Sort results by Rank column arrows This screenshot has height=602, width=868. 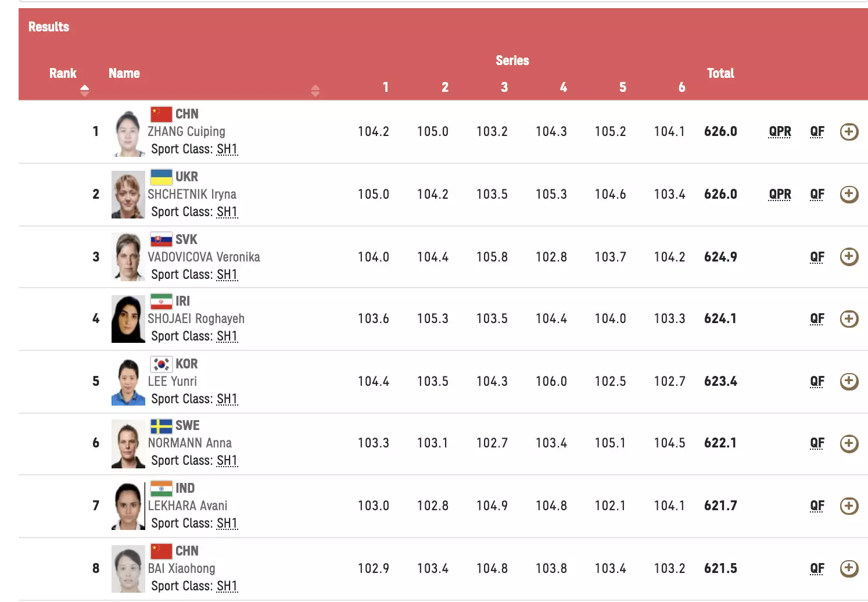tap(85, 90)
